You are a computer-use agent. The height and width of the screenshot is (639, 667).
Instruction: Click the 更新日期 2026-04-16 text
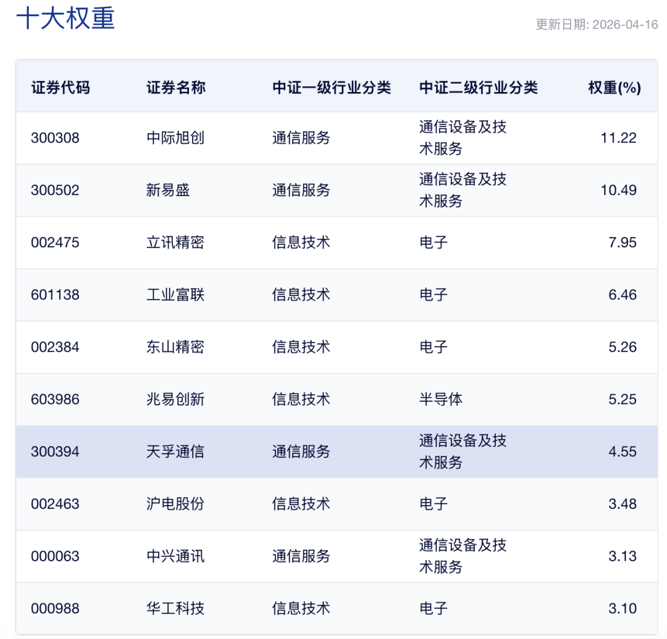tap(596, 24)
